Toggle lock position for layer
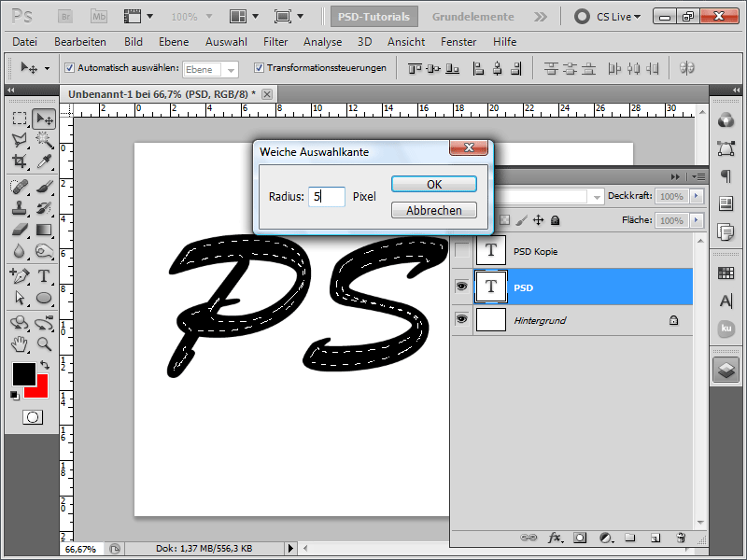747x560 pixels. click(539, 220)
